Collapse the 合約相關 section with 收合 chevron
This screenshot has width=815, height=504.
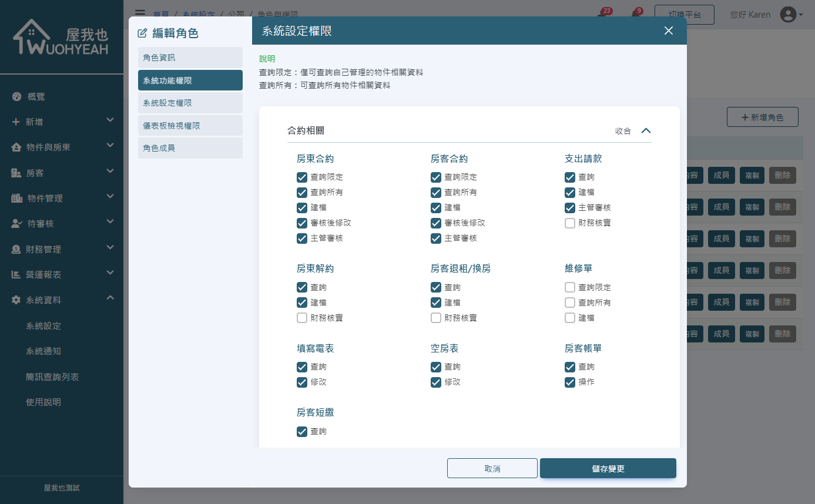pos(646,130)
